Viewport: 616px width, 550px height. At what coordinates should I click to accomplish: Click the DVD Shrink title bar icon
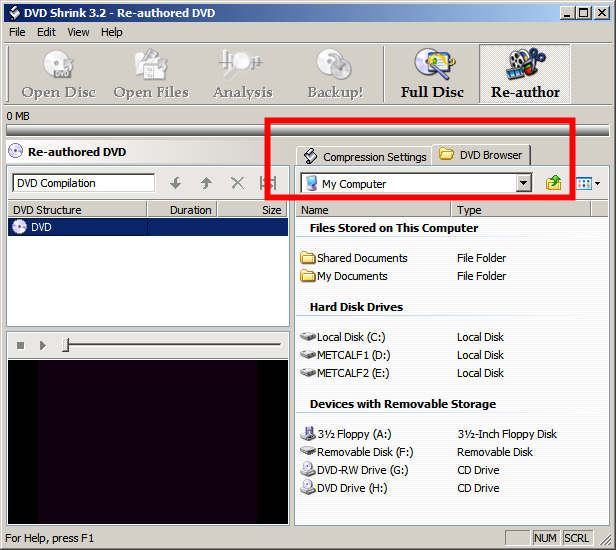pyautogui.click(x=15, y=13)
